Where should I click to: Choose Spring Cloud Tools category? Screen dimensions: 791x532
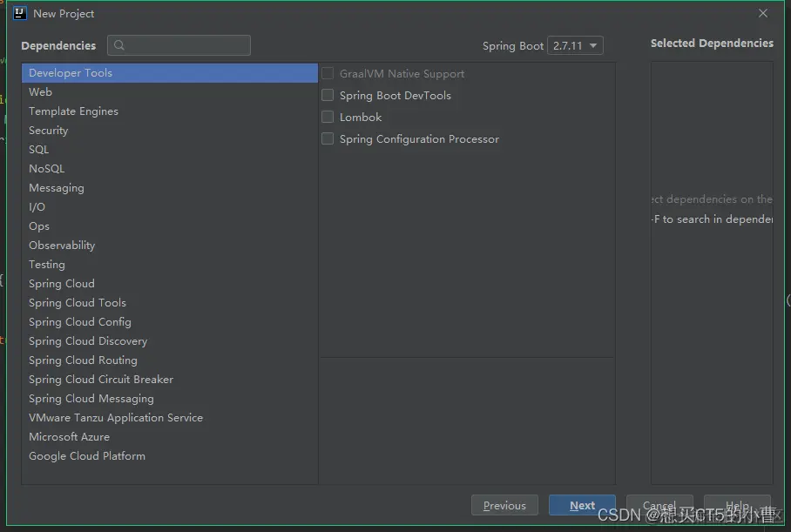(170, 303)
